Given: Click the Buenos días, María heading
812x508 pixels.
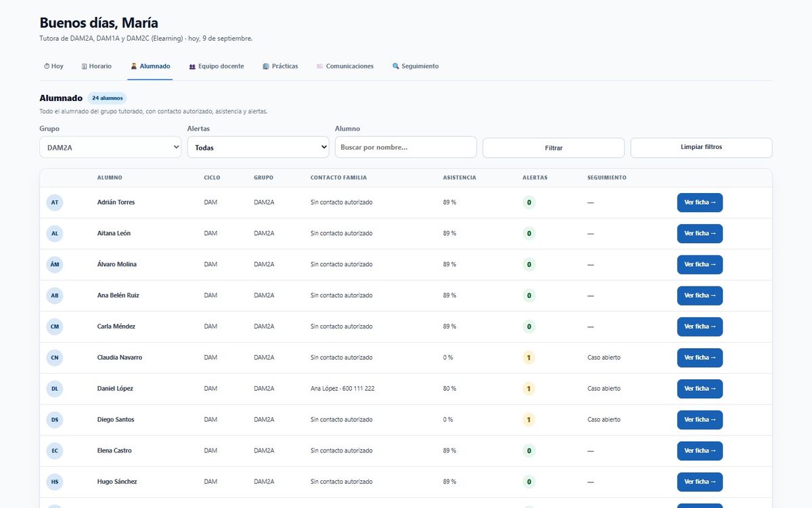Looking at the screenshot, I should [x=99, y=23].
